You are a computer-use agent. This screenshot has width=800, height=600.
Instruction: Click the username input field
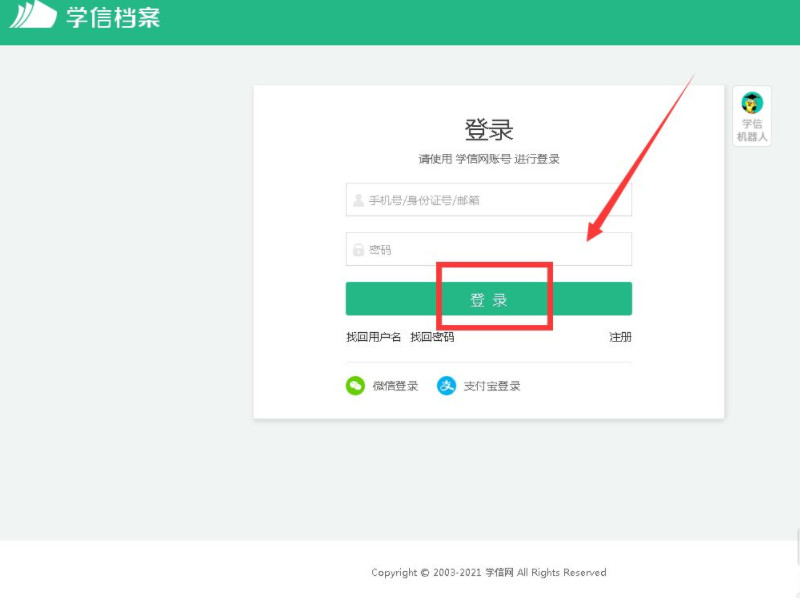(488, 199)
